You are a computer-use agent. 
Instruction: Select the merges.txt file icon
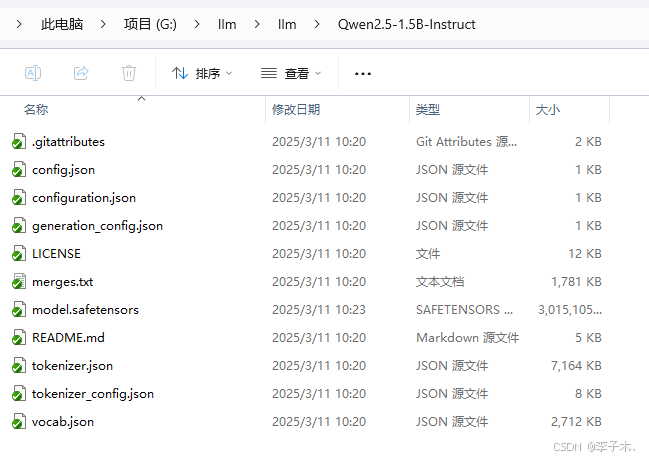19,282
